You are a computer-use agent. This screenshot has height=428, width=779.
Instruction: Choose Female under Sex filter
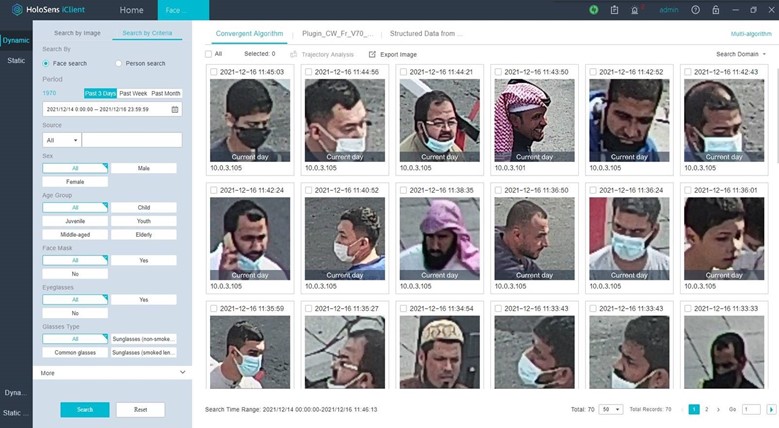click(75, 182)
